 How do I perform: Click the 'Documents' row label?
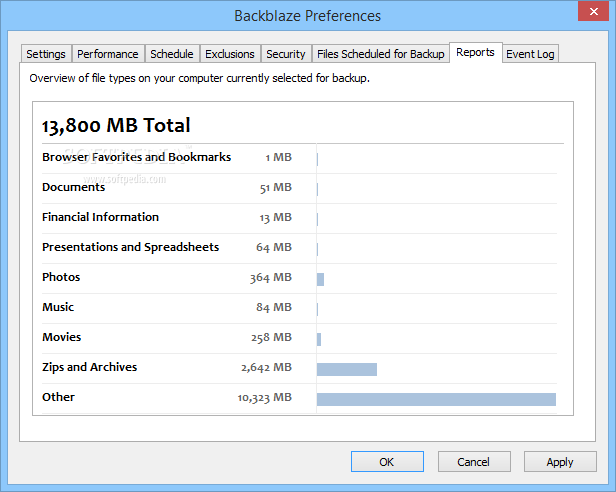[73, 187]
